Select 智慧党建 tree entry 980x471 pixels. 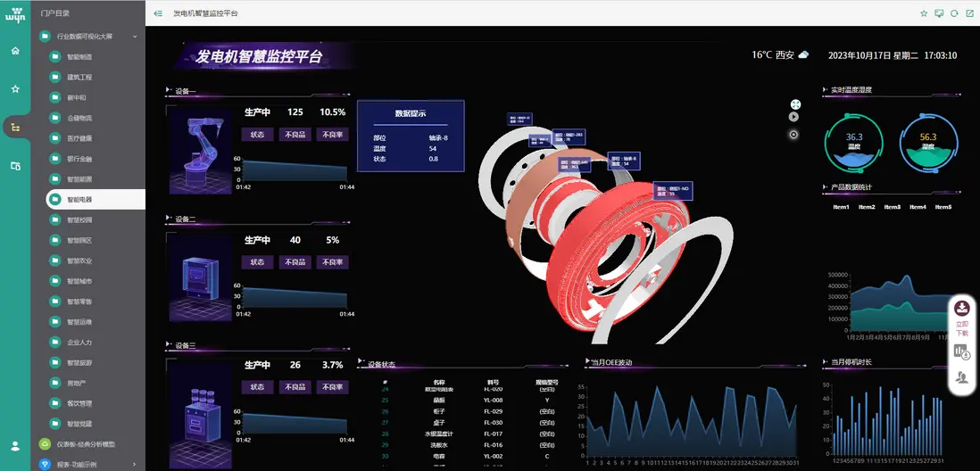pyautogui.click(x=79, y=424)
